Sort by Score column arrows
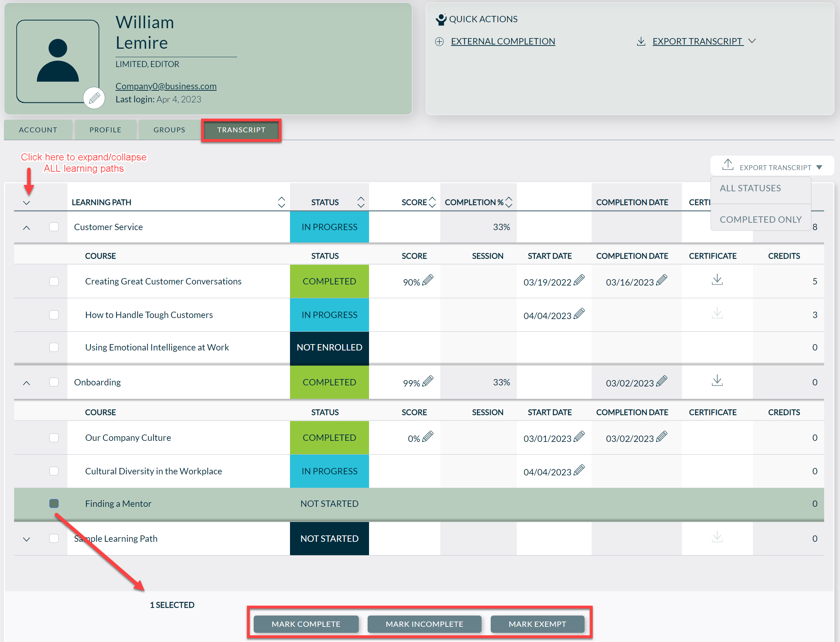This screenshot has height=642, width=840. 433,202
